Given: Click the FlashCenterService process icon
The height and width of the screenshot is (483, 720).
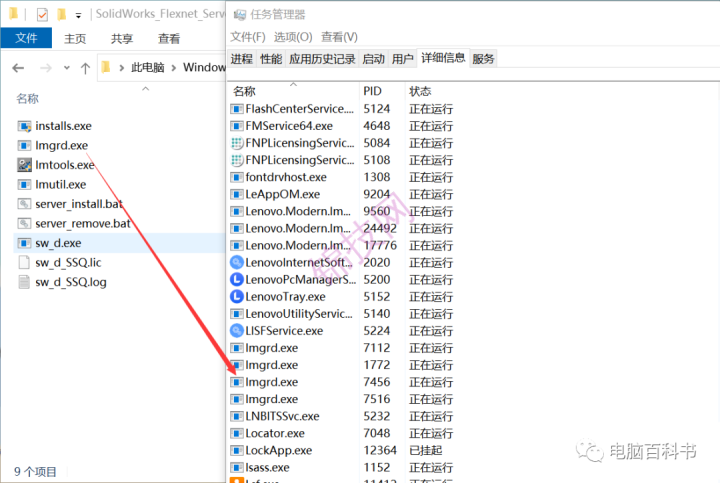Looking at the screenshot, I should (236, 109).
